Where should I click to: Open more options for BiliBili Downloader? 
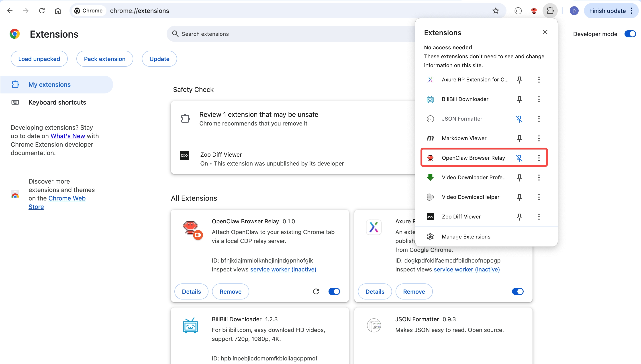click(539, 99)
